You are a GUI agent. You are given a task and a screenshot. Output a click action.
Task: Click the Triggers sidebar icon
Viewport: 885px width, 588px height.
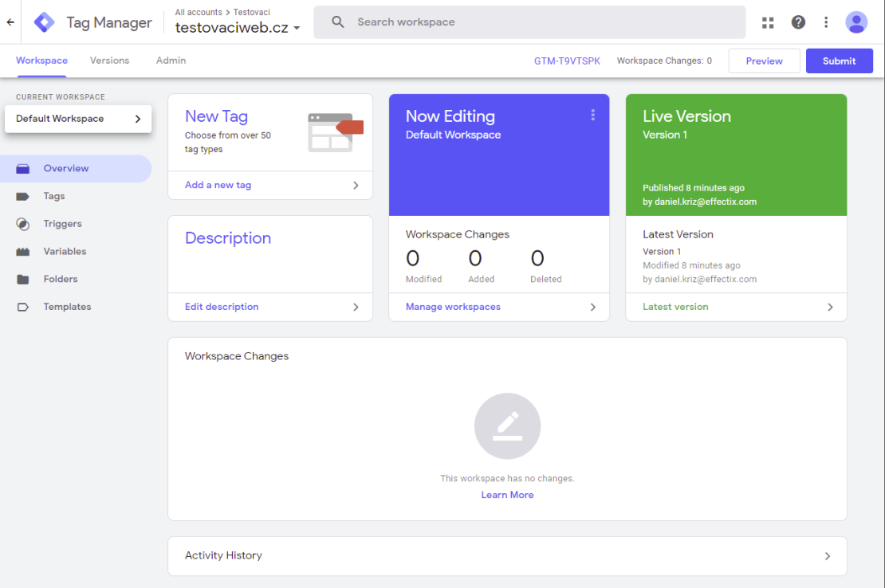click(x=22, y=224)
